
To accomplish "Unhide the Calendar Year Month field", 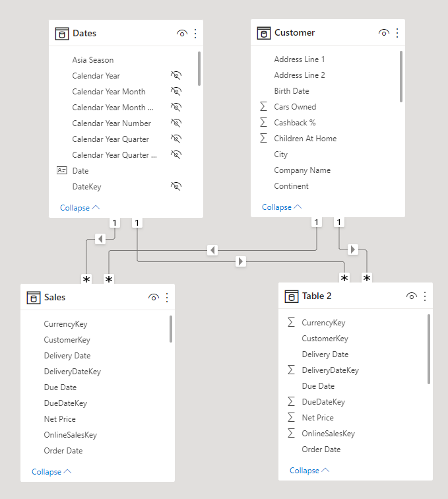I will pos(176,91).
